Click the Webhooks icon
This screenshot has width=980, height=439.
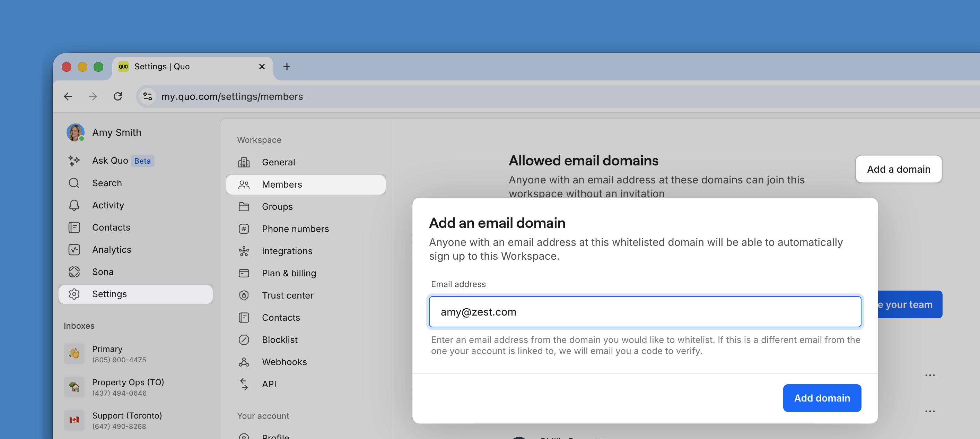click(x=244, y=362)
